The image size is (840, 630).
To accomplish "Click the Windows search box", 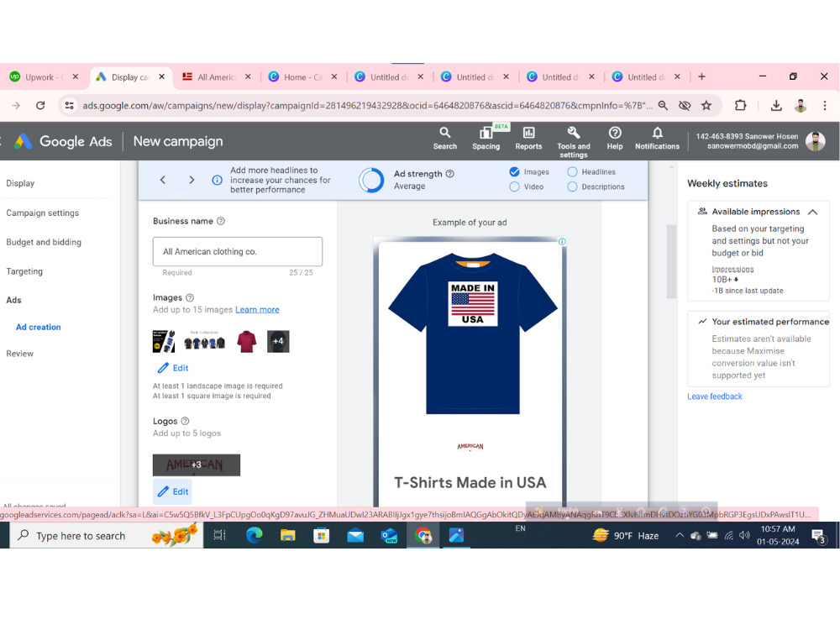I will pyautogui.click(x=108, y=535).
